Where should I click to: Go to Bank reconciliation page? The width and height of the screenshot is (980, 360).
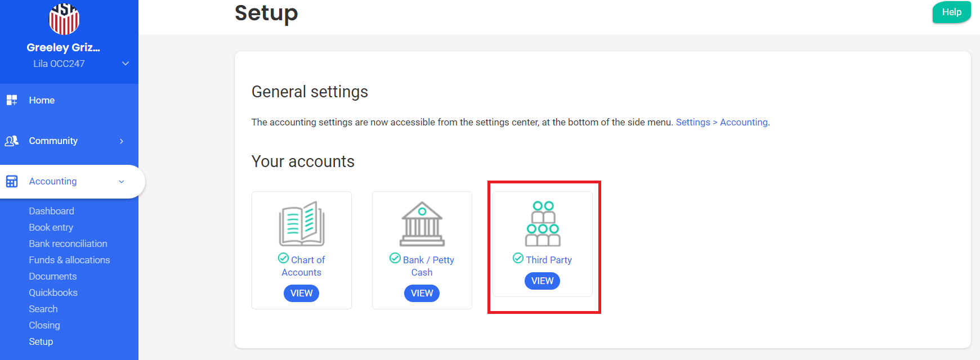pos(68,244)
